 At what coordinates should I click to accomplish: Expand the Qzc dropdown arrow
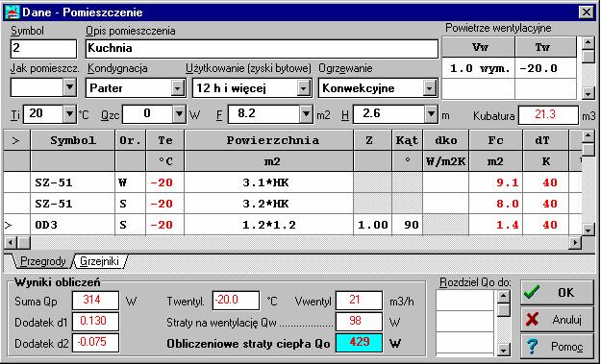pyautogui.click(x=179, y=113)
